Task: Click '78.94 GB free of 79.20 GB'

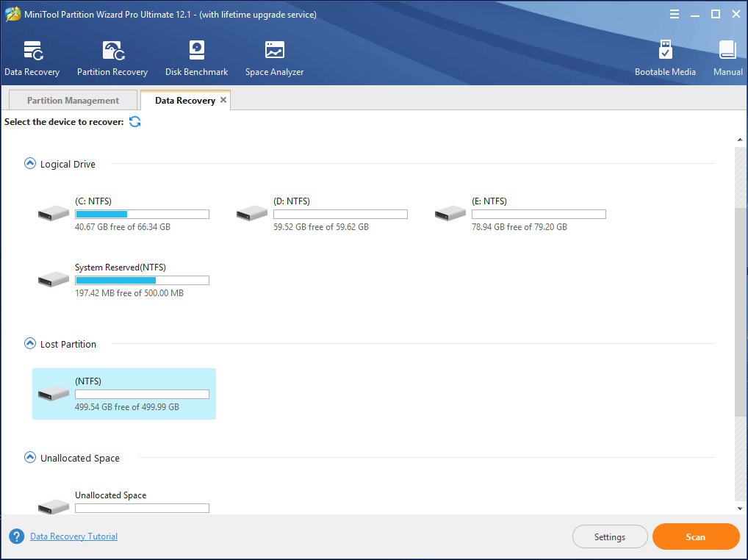Action: [x=519, y=227]
